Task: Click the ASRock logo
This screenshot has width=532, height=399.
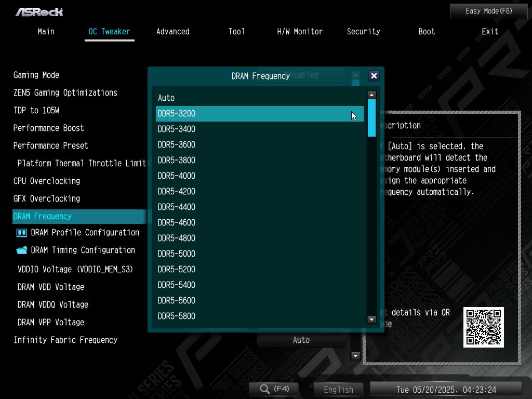Action: click(x=39, y=11)
